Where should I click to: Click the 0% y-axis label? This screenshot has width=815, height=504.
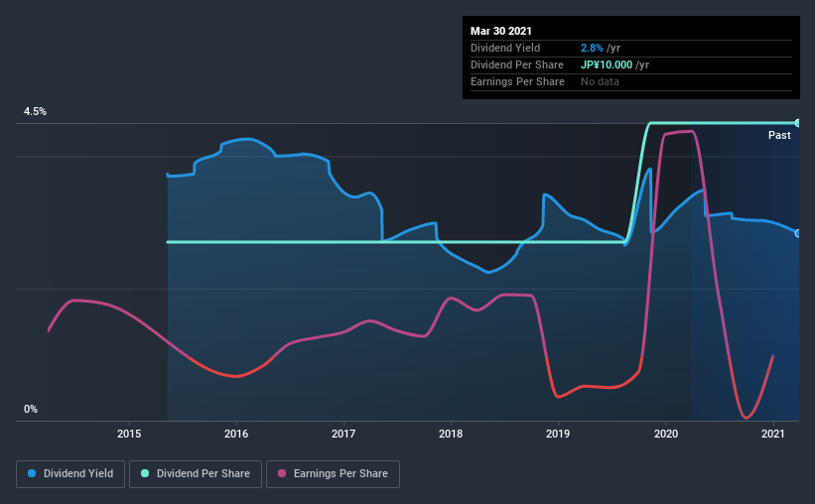(31, 410)
